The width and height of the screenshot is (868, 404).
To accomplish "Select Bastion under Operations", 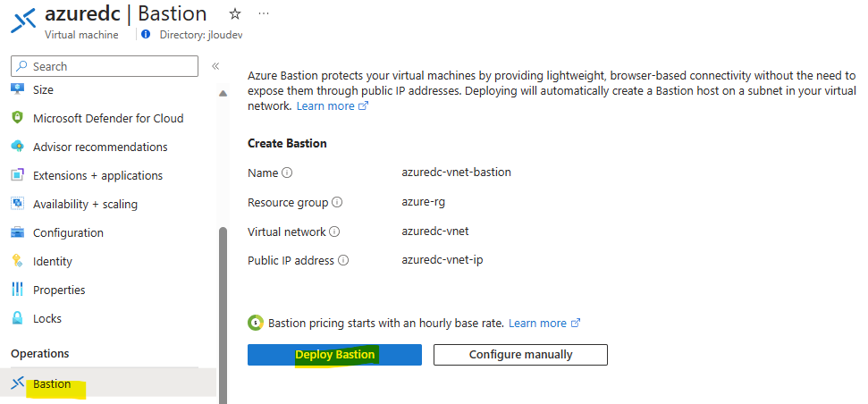I will (52, 384).
